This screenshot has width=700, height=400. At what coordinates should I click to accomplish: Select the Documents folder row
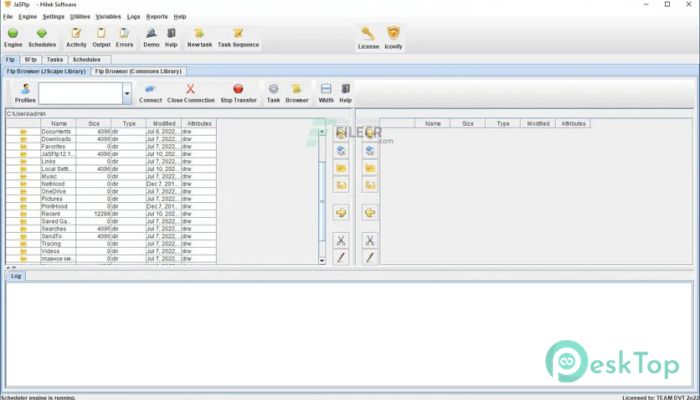point(111,132)
